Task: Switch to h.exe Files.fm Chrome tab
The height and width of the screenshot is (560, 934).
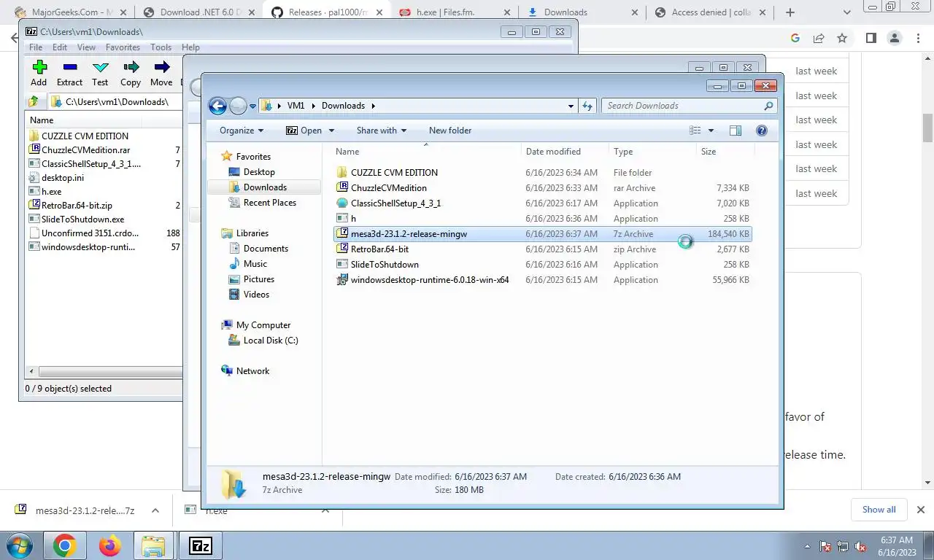Action: click(454, 12)
